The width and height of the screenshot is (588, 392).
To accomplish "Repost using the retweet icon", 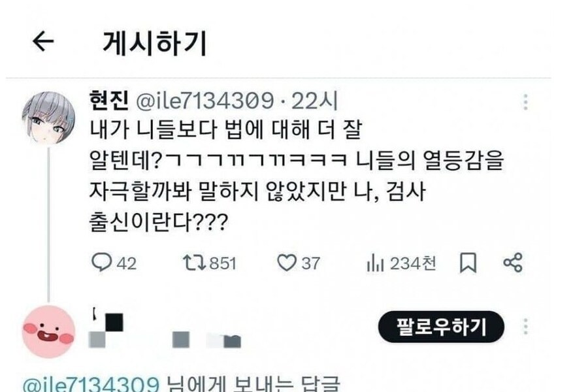I will (x=194, y=263).
